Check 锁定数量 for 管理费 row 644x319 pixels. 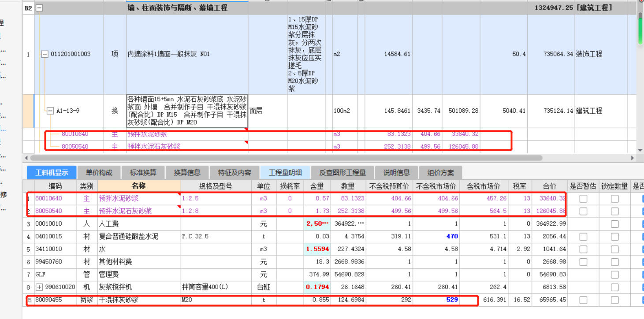pyautogui.click(x=614, y=274)
